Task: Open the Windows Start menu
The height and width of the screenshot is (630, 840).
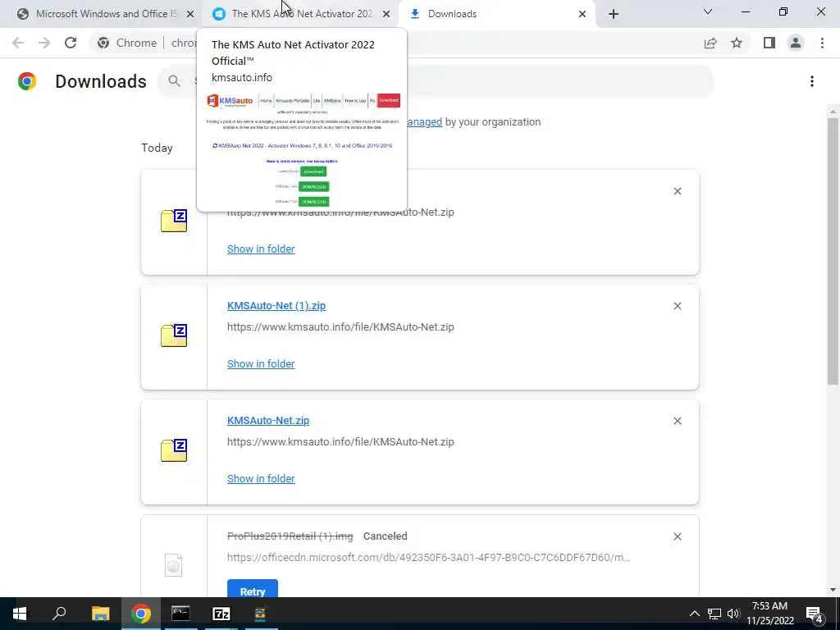Action: click(20, 614)
